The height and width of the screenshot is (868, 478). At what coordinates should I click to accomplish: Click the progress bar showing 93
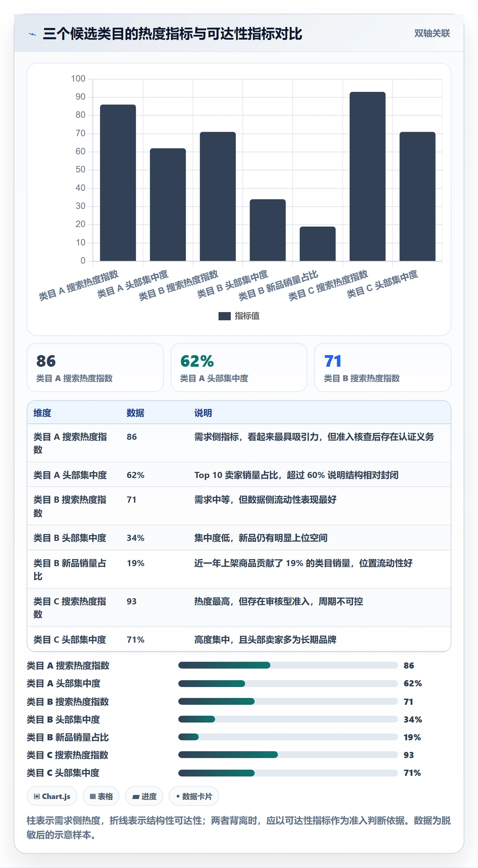click(288, 755)
